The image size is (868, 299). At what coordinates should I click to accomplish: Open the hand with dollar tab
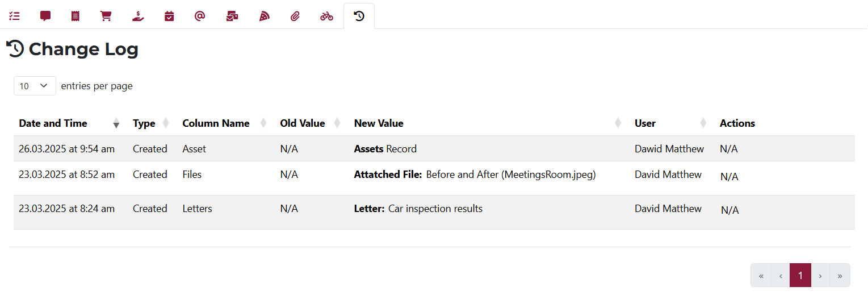(138, 16)
